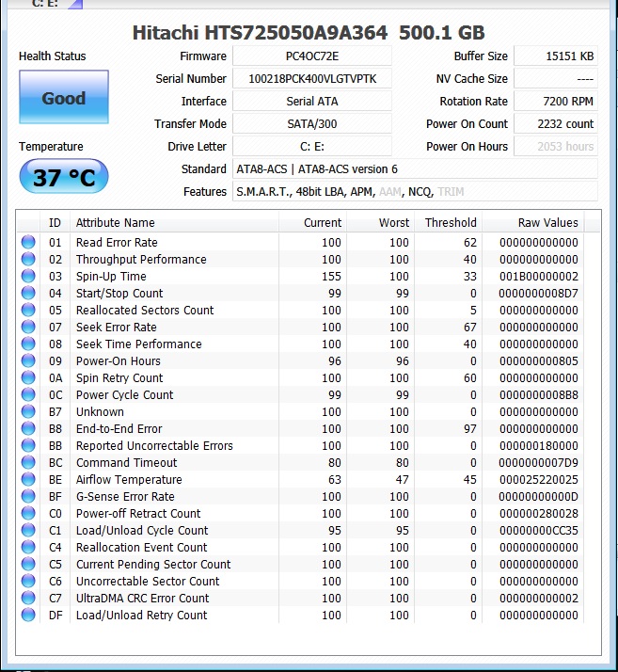618x672 pixels.
Task: Click the ID column header
Action: click(x=55, y=222)
